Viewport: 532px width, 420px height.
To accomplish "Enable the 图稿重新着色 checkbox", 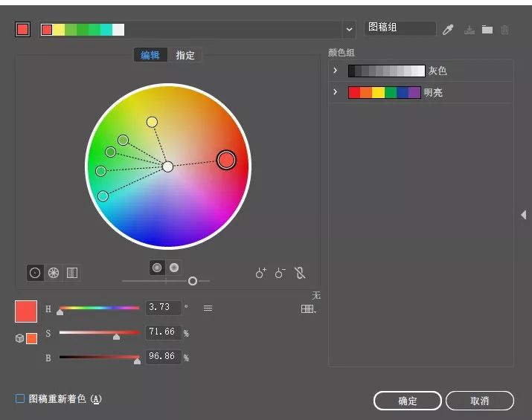I will click(x=20, y=399).
